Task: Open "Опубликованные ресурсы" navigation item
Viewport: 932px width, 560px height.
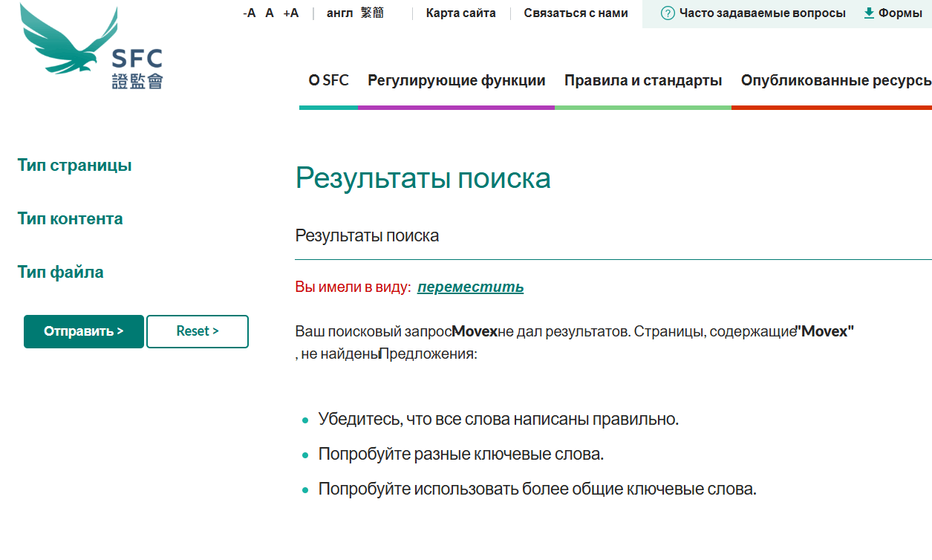Action: [832, 80]
